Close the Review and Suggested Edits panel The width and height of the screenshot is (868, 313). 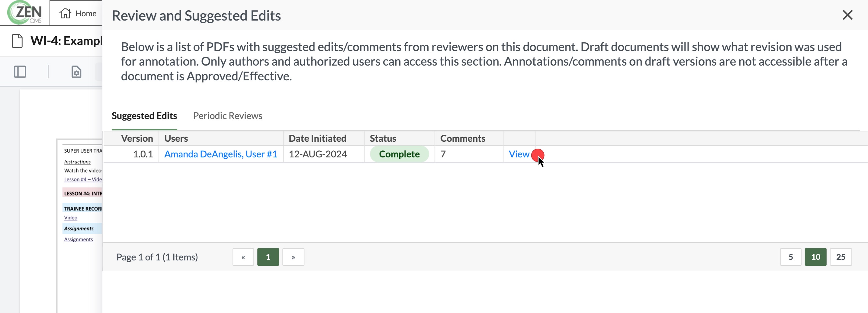tap(847, 15)
